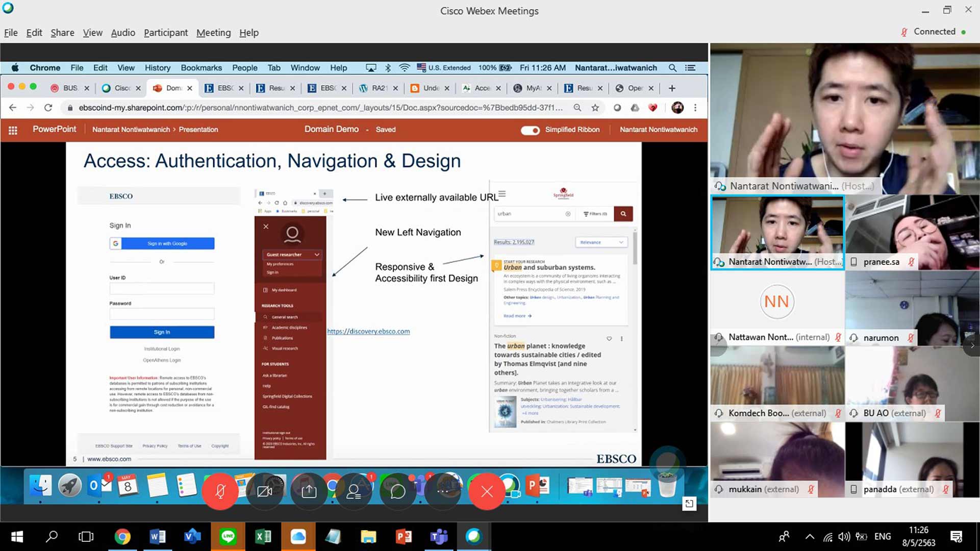Image resolution: width=980 pixels, height=551 pixels.
Task: Open Microsoft Teams from Windows taskbar
Action: 439,537
